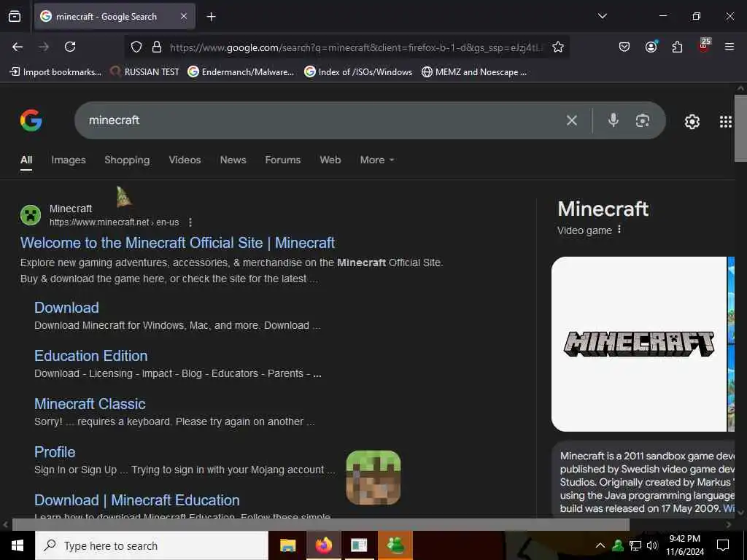Viewport: 747px width, 560px height.
Task: Switch to Videos results tab
Action: (185, 160)
